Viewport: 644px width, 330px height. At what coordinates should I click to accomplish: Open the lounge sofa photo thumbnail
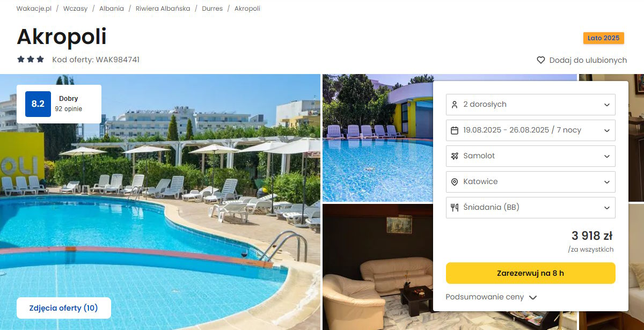click(378, 267)
